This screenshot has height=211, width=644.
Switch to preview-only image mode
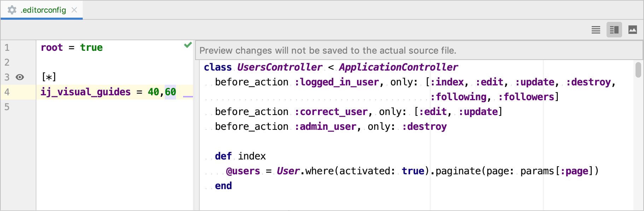point(632,30)
